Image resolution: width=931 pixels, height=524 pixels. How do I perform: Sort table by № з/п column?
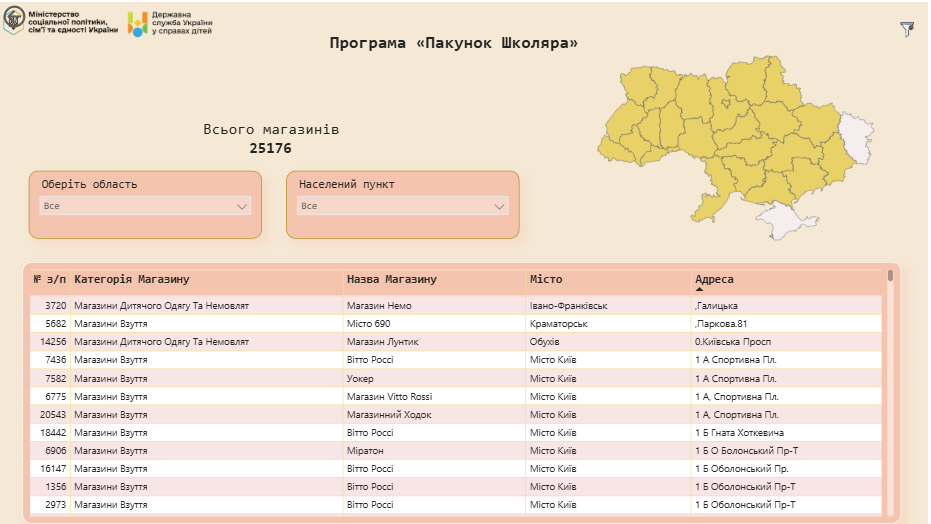(50, 279)
